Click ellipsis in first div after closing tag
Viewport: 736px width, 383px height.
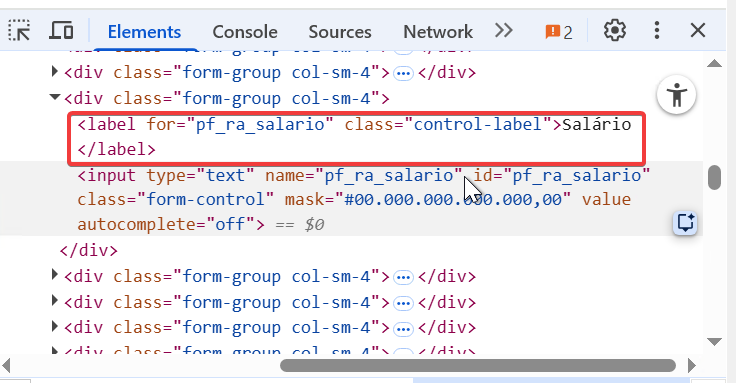coord(403,277)
